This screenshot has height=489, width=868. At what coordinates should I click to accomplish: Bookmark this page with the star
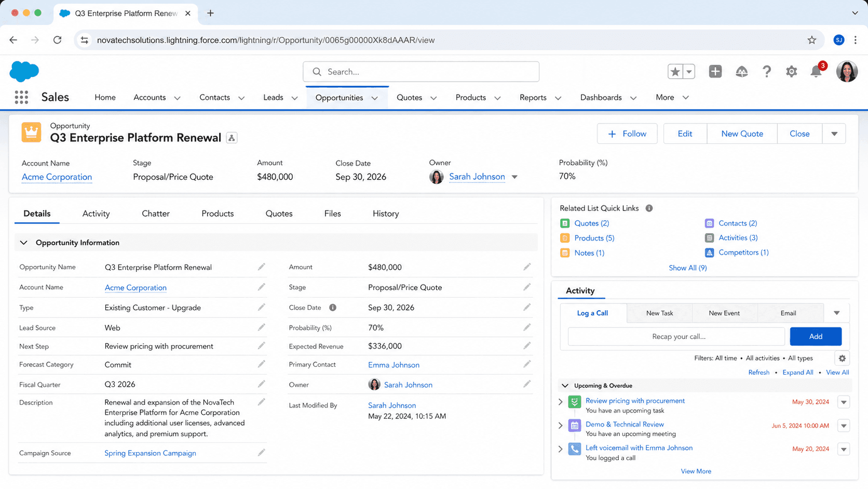(x=812, y=40)
